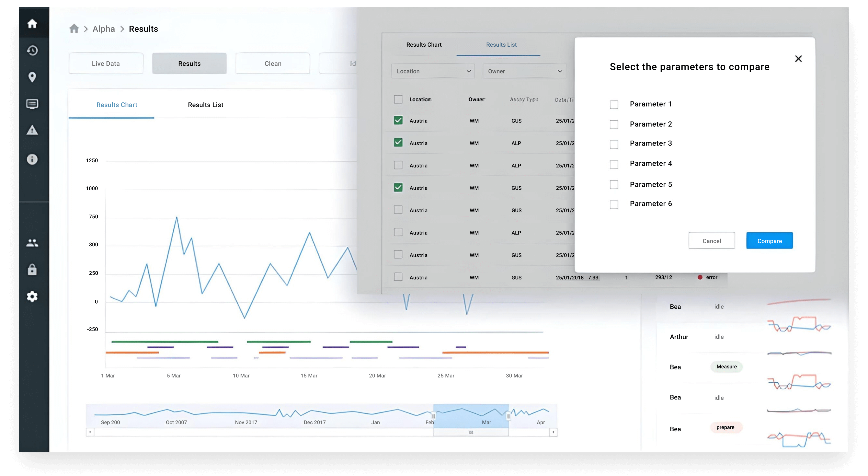Check the last Austria row with error status
The image size is (868, 476).
pyautogui.click(x=398, y=277)
